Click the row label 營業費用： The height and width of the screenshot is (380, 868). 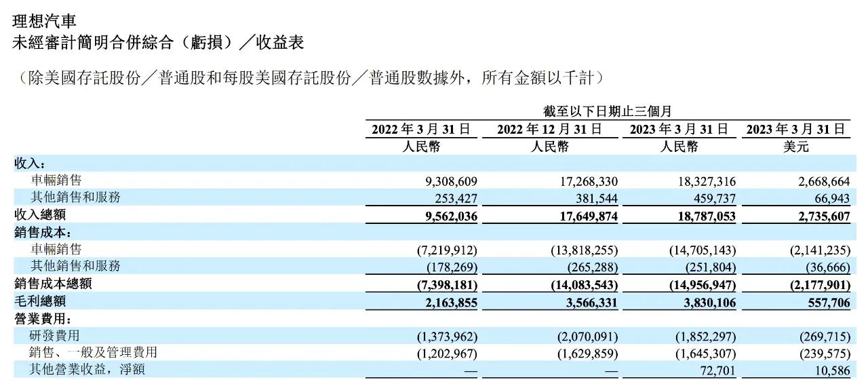tap(43, 318)
